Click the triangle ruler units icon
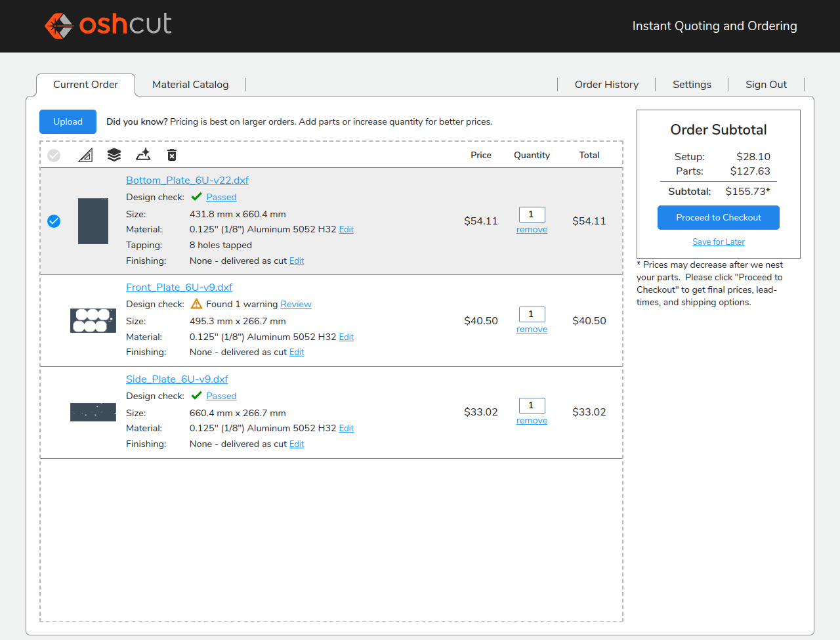 click(85, 155)
